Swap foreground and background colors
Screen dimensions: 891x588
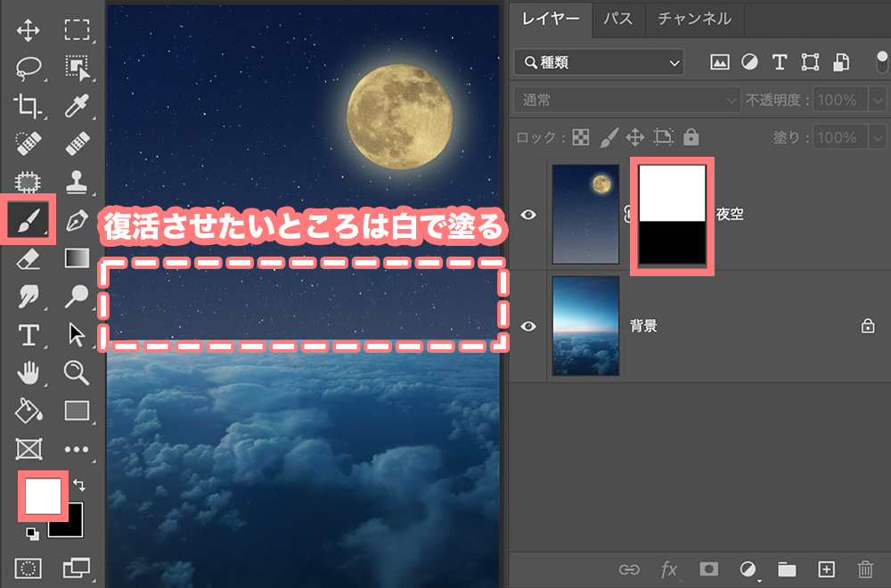point(79,485)
